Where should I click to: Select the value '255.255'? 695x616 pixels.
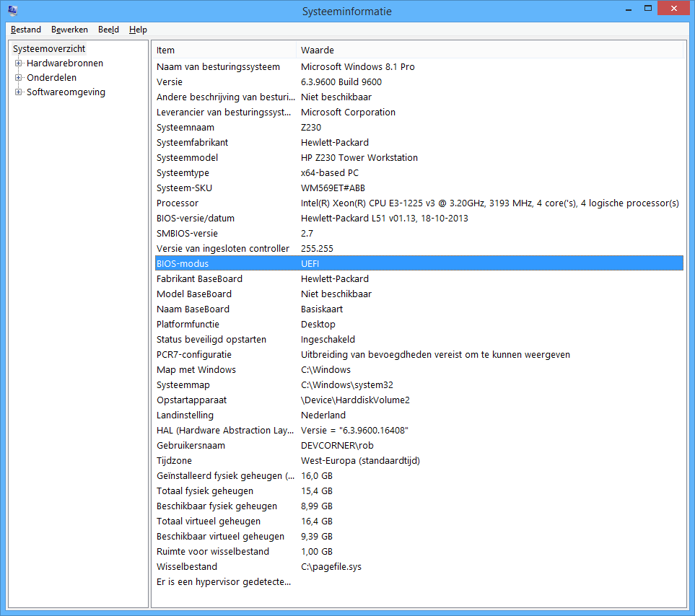pos(317,248)
